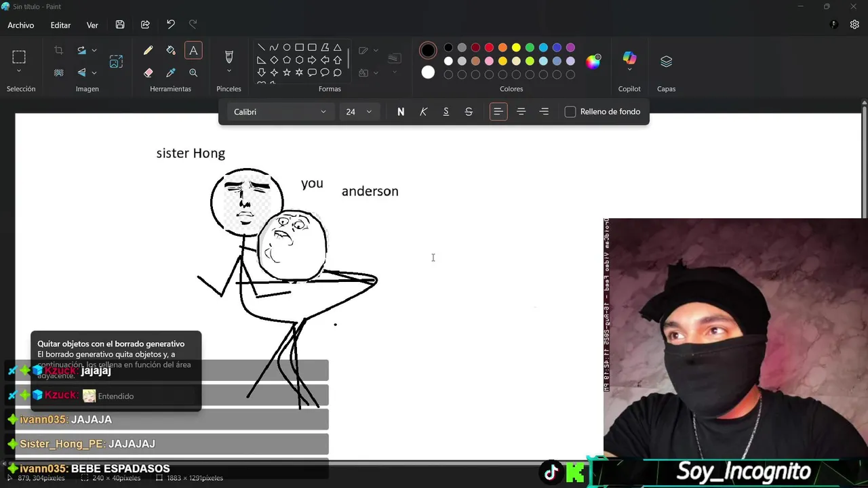Set text alignment to right
Screen dimensions: 868x488
click(x=544, y=112)
